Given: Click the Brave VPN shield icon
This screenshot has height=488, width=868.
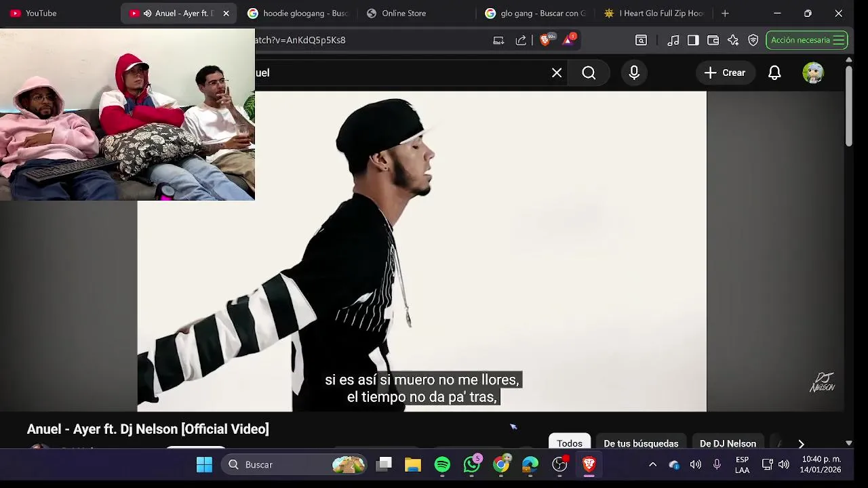Looking at the screenshot, I should pyautogui.click(x=753, y=40).
